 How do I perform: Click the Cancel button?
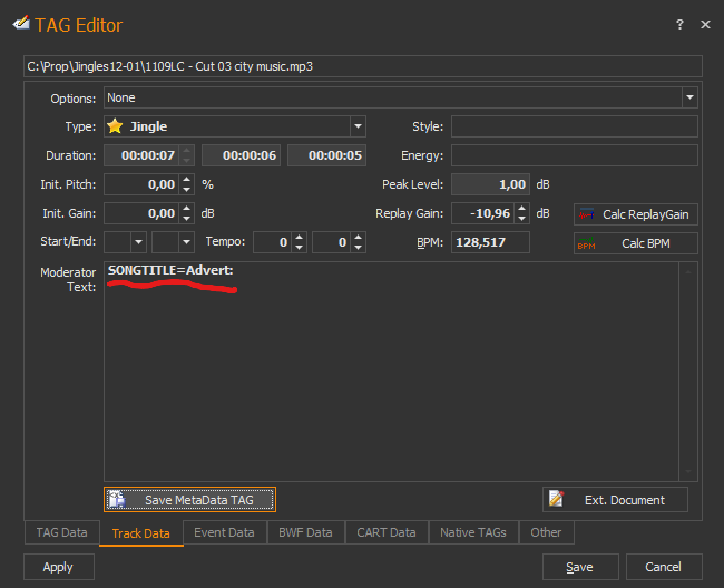pos(663,567)
